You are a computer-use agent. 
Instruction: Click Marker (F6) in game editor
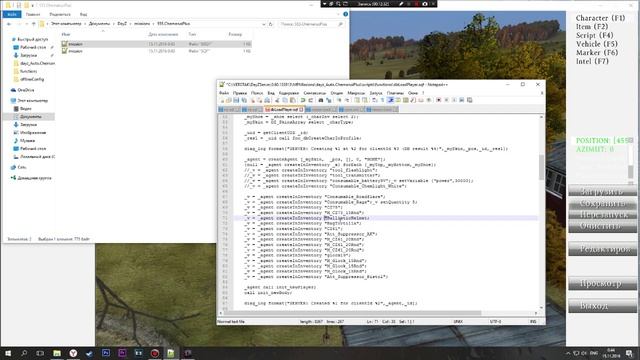pos(597,53)
